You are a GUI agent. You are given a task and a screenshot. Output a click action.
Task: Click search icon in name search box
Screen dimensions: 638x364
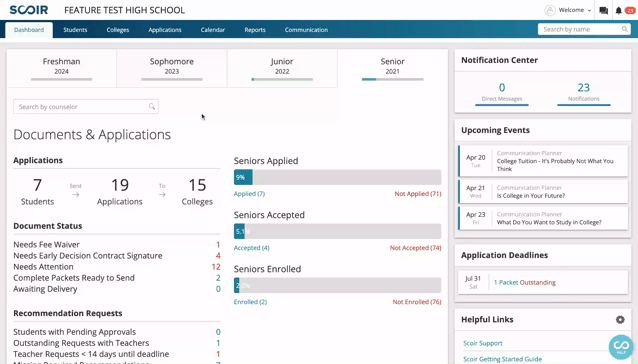click(625, 29)
